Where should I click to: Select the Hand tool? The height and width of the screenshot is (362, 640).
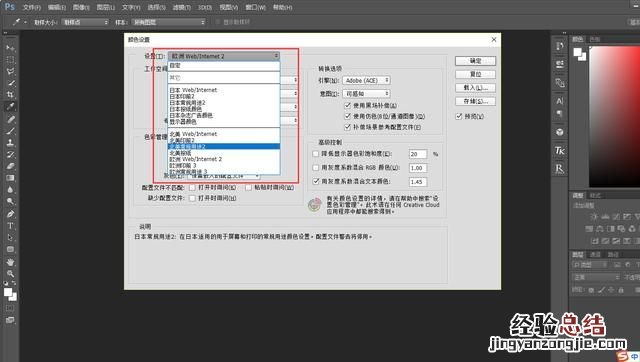click(x=10, y=262)
